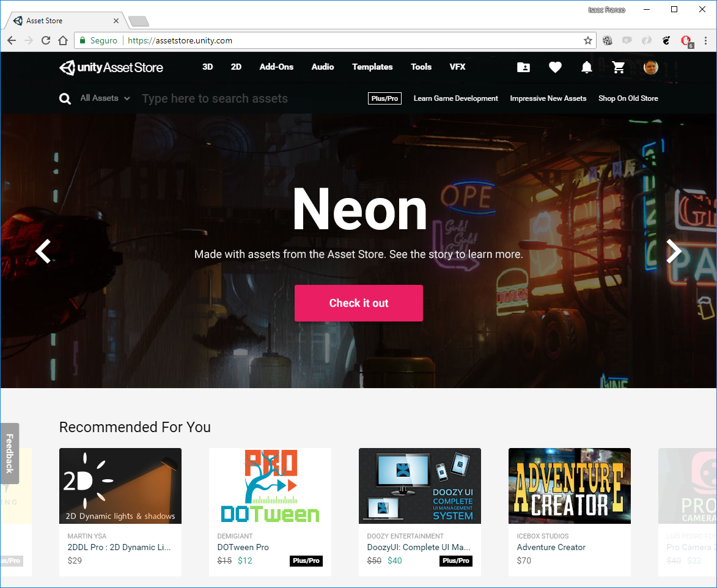The image size is (717, 588).
Task: Open the Adventure Creator thumbnail image
Action: (x=570, y=485)
